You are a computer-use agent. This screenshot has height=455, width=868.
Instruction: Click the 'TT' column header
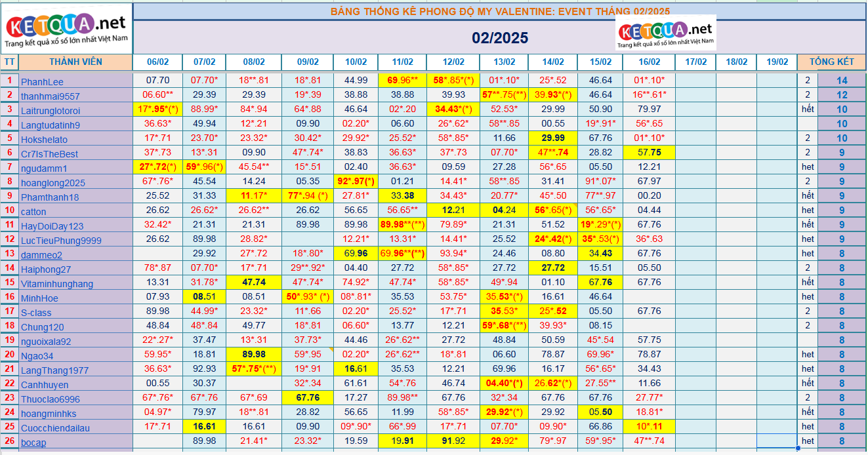[x=9, y=62]
